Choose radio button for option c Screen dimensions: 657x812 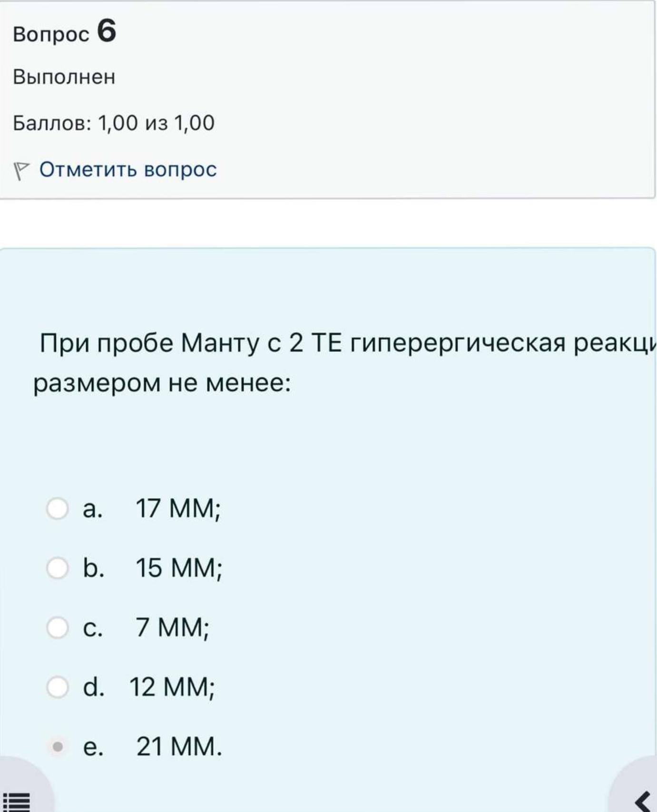(58, 627)
